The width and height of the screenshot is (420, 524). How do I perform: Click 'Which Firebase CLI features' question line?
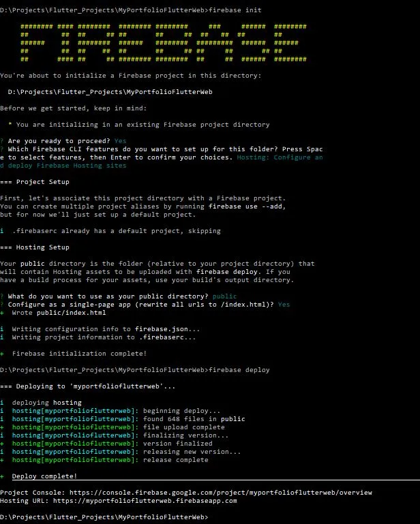(165, 149)
